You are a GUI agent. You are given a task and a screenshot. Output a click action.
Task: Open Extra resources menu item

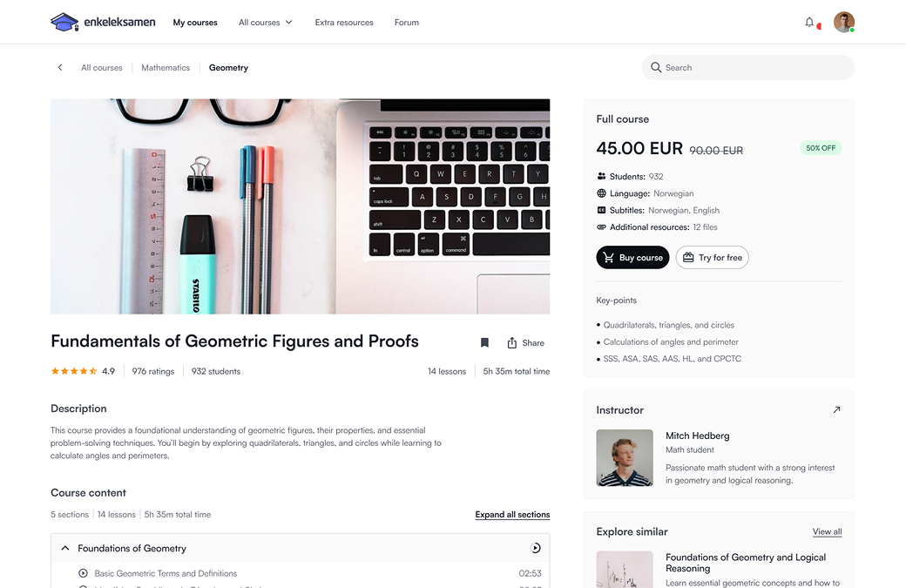[344, 23]
